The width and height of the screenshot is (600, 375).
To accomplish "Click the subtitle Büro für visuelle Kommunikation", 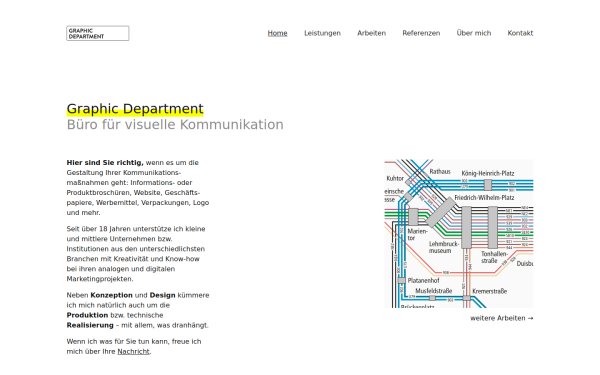I will [x=175, y=125].
